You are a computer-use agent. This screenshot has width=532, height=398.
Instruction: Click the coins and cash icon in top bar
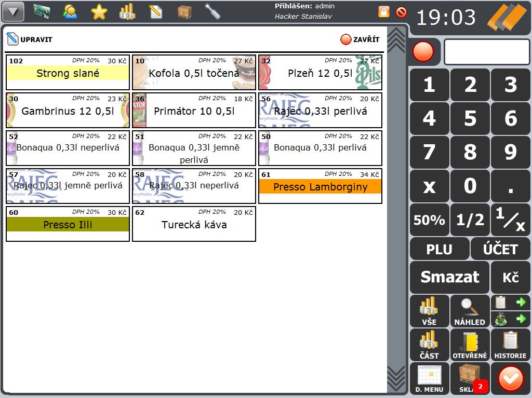[127, 12]
